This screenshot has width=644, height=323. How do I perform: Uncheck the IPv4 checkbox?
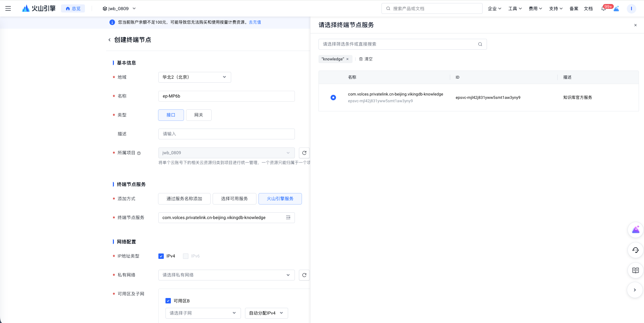tap(161, 256)
